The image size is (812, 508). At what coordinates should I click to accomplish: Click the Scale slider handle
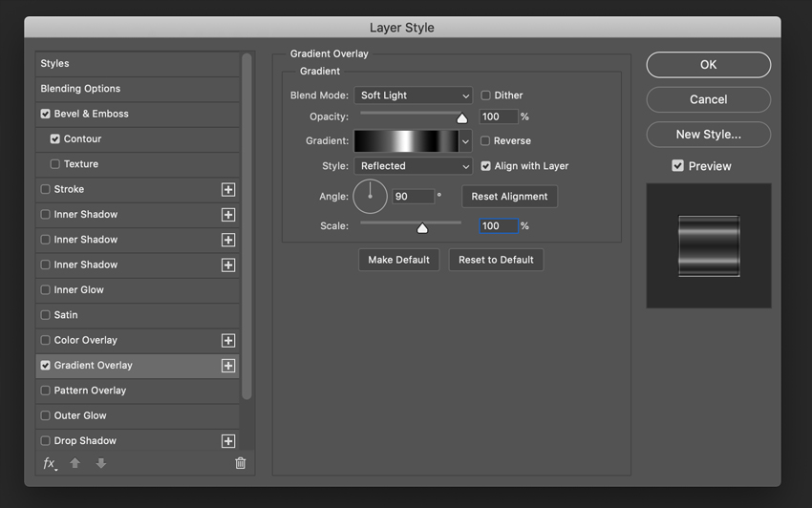[422, 228]
